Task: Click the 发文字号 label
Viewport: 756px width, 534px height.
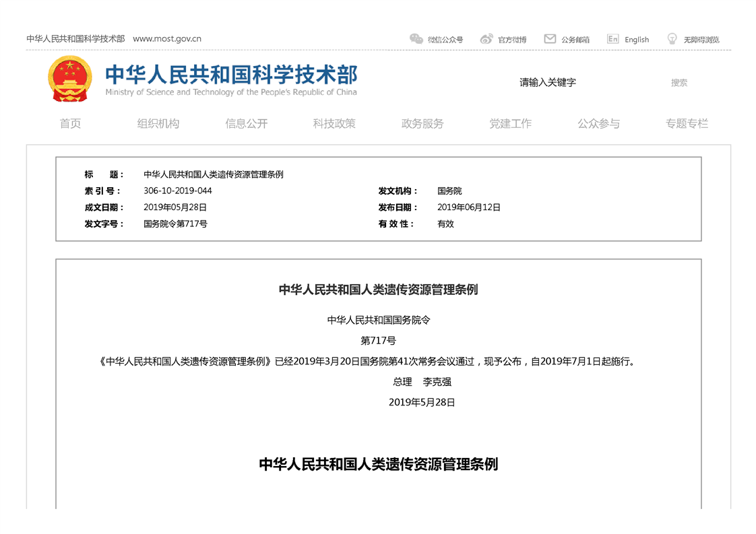Action: 104,224
